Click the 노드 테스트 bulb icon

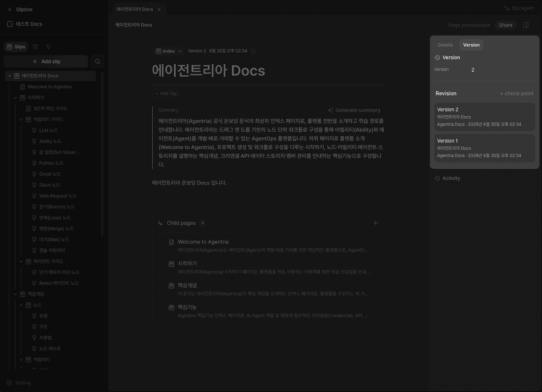(34, 349)
